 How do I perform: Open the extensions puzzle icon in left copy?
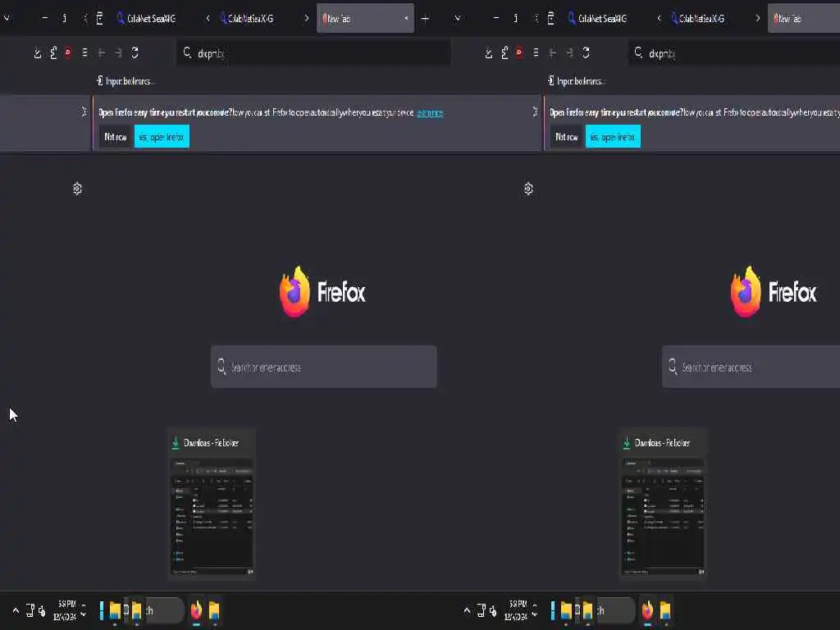coord(53,52)
